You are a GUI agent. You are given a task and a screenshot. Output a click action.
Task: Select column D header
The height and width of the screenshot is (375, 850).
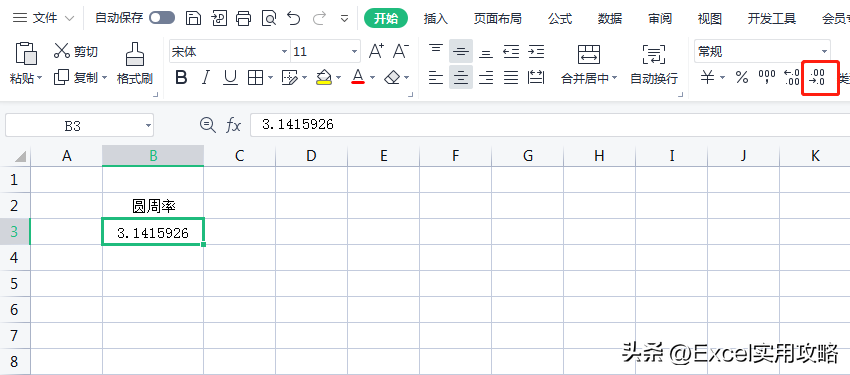(x=311, y=156)
